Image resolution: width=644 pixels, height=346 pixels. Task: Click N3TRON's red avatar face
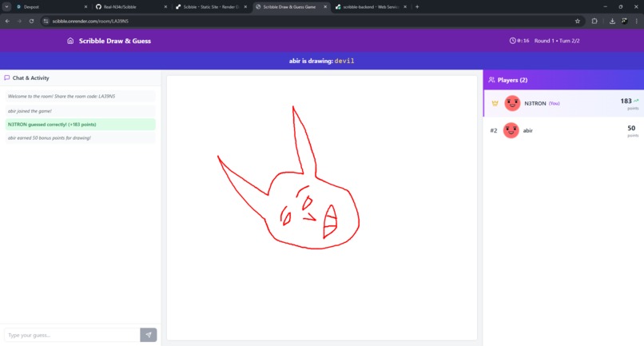(512, 103)
